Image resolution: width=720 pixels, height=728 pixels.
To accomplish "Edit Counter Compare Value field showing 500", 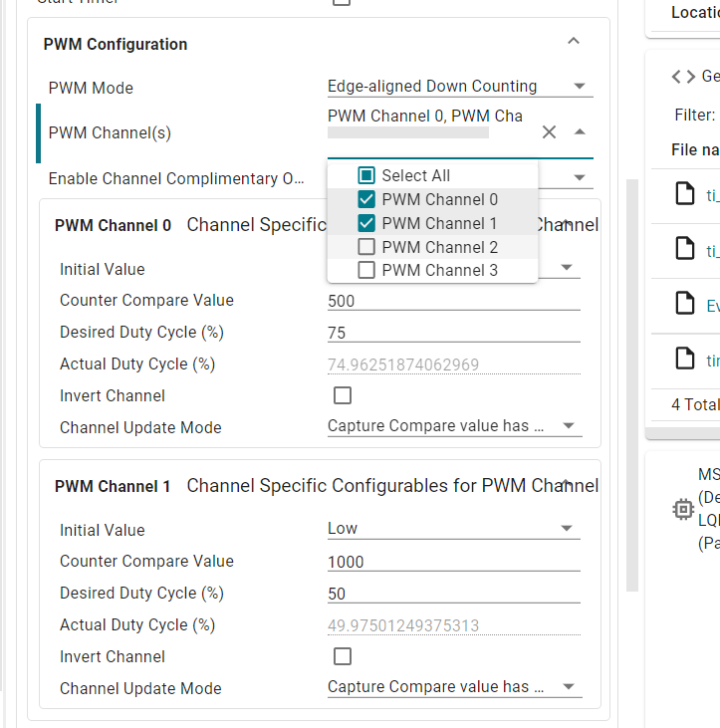I will coord(453,301).
